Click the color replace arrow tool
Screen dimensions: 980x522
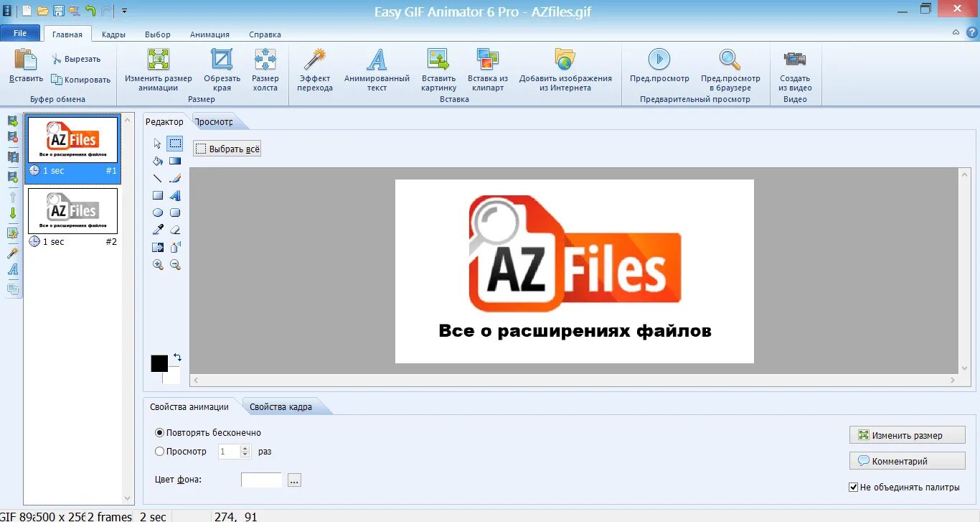tap(158, 247)
